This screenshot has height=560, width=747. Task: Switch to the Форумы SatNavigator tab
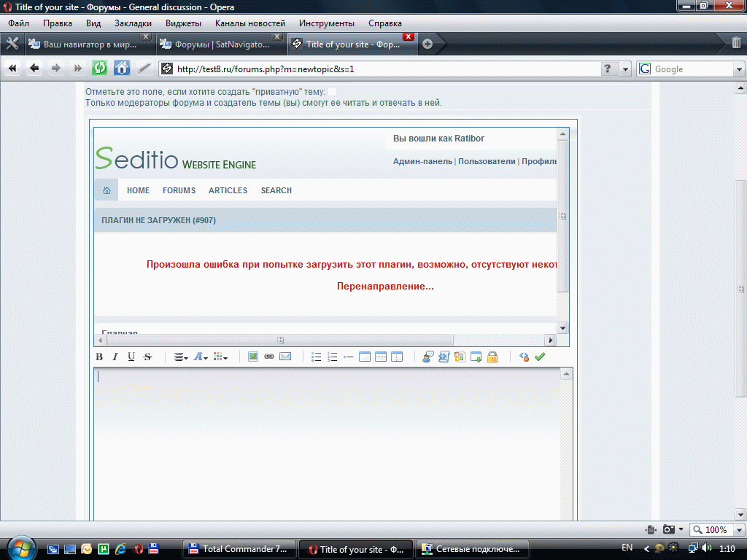click(x=221, y=44)
